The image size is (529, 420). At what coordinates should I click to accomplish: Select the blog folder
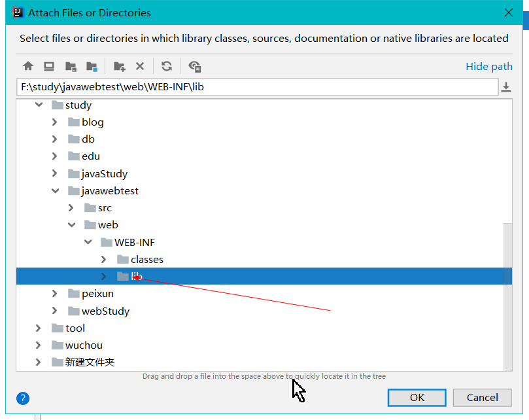(86, 122)
